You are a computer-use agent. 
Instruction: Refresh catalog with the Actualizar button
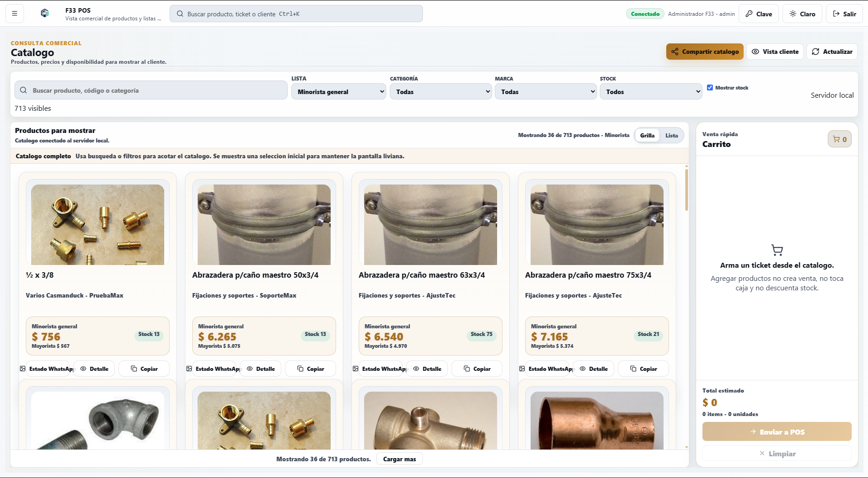(831, 52)
